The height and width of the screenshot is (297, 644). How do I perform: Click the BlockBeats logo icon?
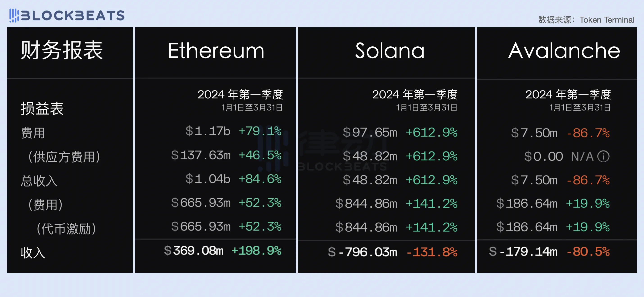point(14,16)
